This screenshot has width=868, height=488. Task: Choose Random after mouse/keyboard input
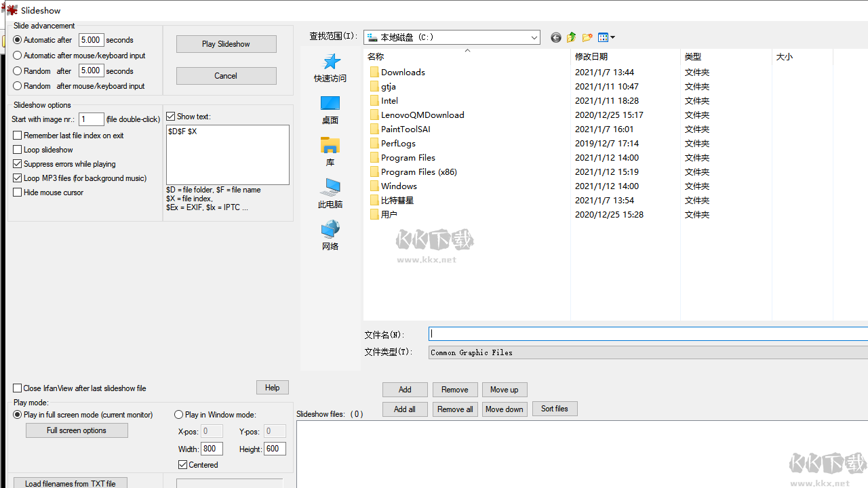pos(18,86)
